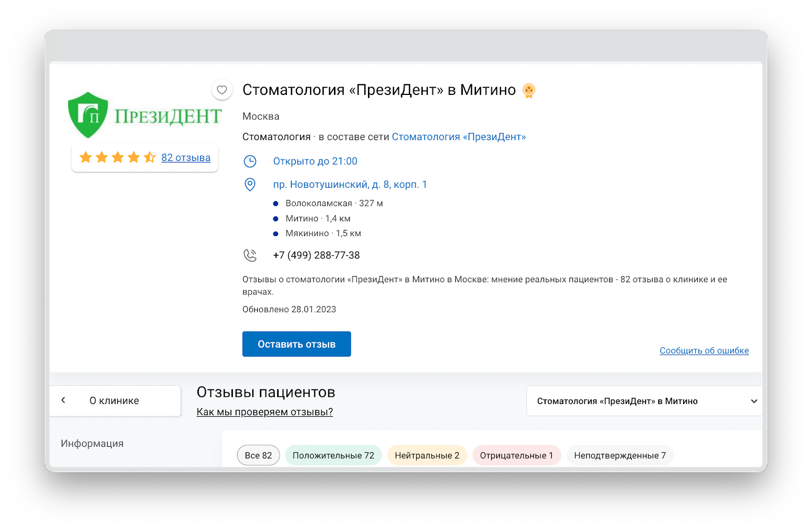Click Сообщить об ошибке link
812x531 pixels.
(x=704, y=350)
